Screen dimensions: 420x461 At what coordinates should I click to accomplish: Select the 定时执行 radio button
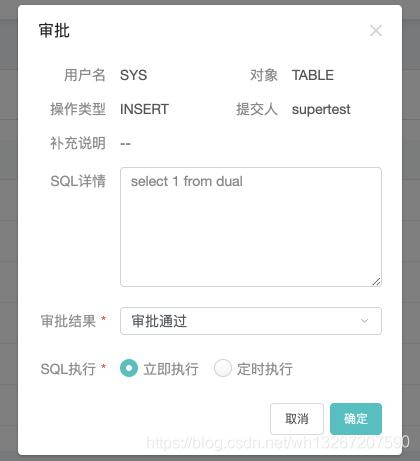(223, 368)
